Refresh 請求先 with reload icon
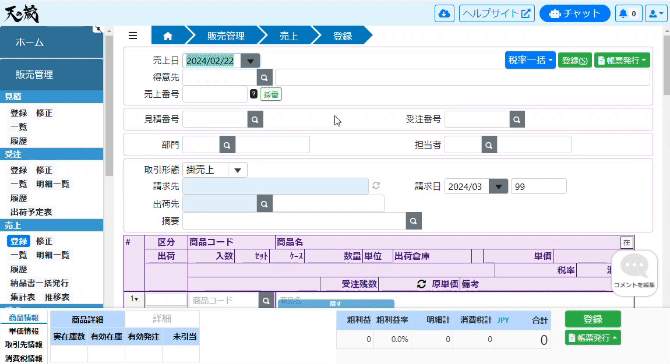 click(x=376, y=185)
